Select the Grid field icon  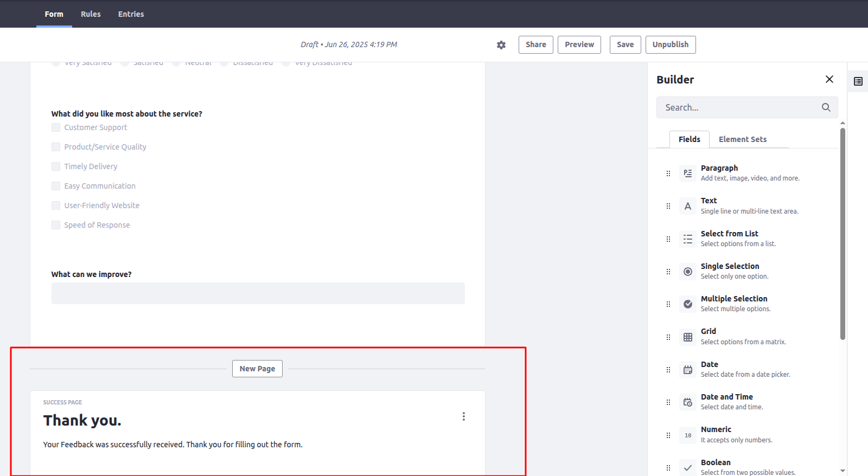tap(688, 337)
